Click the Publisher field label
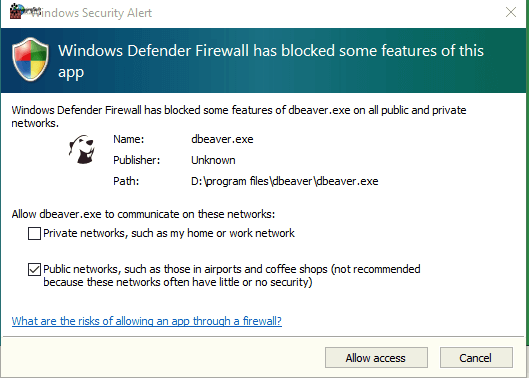The width and height of the screenshot is (529, 378). click(x=137, y=160)
